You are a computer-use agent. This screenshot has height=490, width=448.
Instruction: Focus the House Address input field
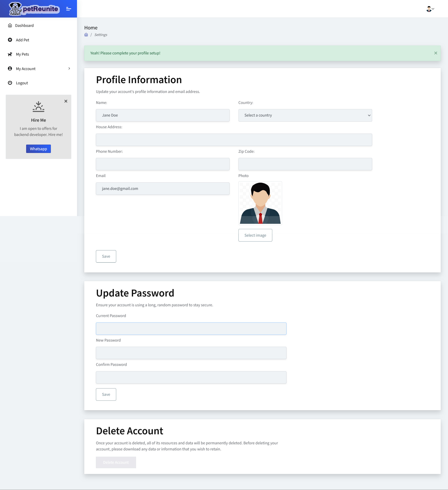(234, 140)
